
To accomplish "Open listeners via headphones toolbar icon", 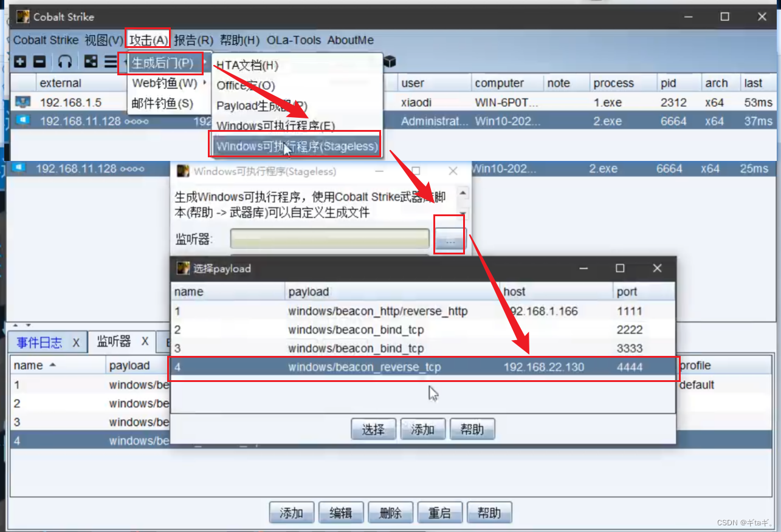I will click(x=65, y=62).
